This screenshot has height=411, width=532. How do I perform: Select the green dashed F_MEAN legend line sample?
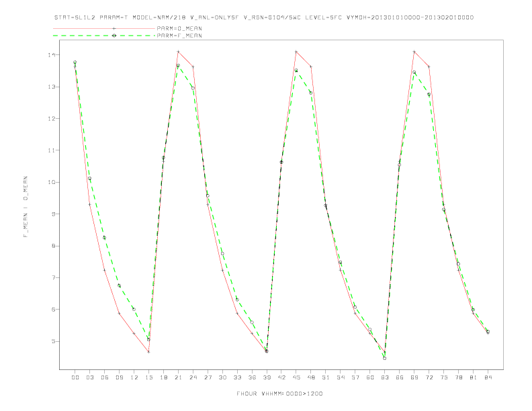pyautogui.click(x=104, y=36)
